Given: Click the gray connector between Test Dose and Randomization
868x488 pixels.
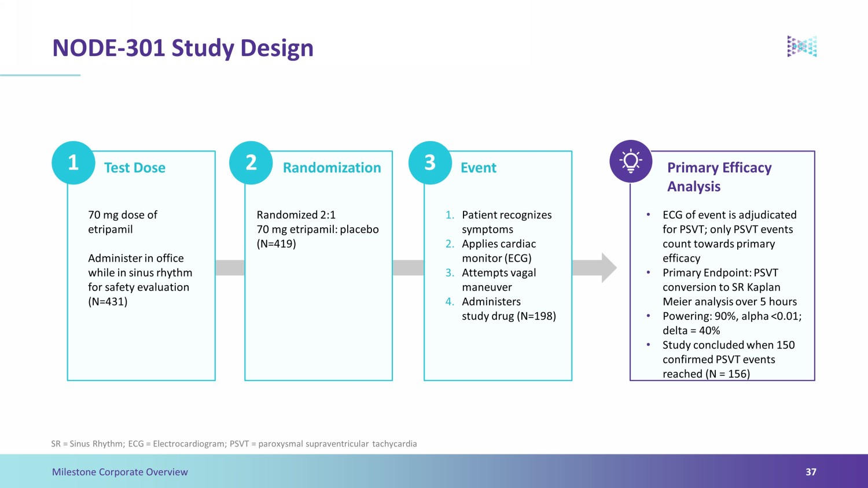Looking at the screenshot, I should tap(230, 268).
